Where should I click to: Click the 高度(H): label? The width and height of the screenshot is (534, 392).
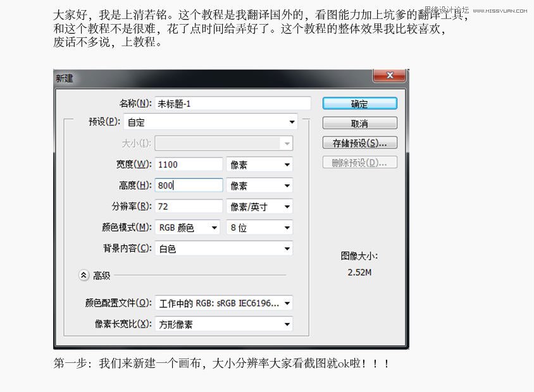(x=135, y=185)
